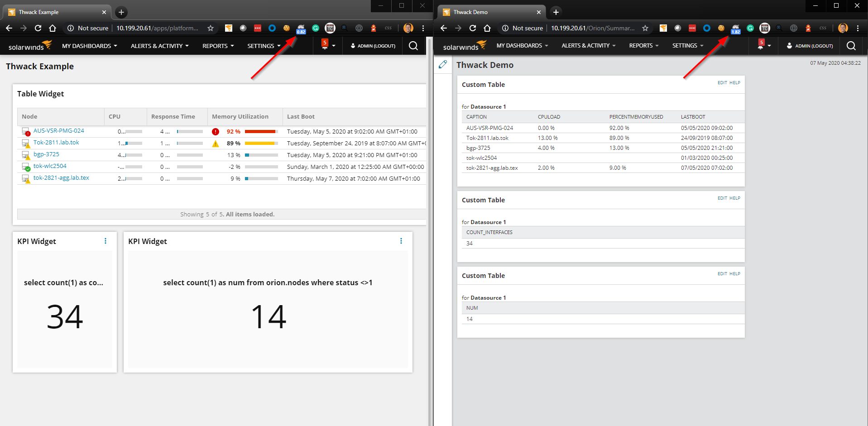
Task: Open profile avatar in Thwack Demo browser
Action: pyautogui.click(x=843, y=28)
